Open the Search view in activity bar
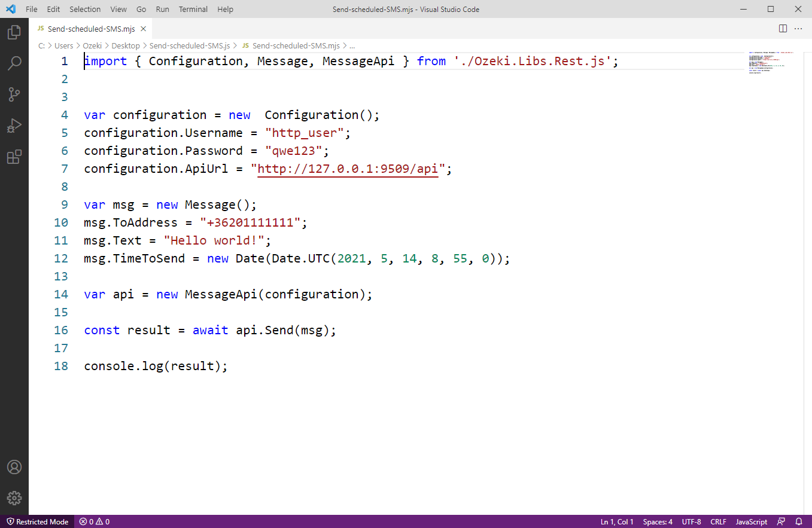 click(14, 63)
